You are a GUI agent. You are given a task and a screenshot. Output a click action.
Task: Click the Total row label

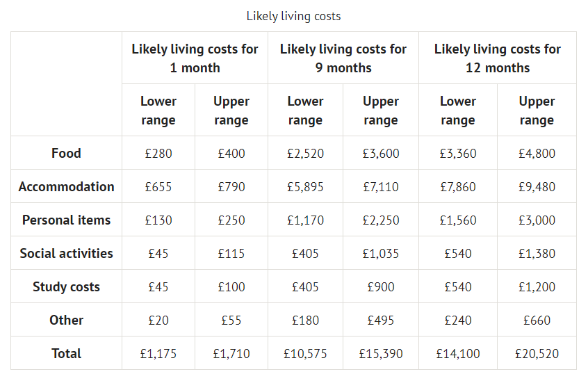(66, 353)
